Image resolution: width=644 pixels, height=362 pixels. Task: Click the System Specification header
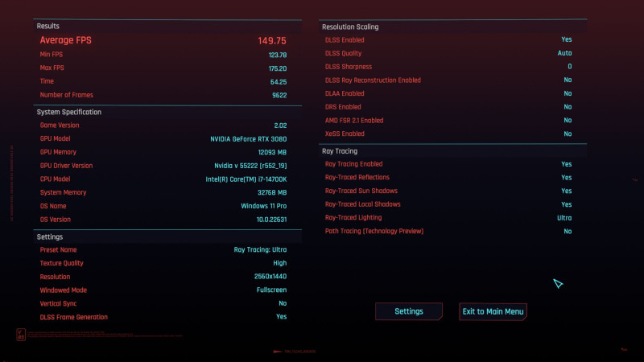click(x=69, y=112)
